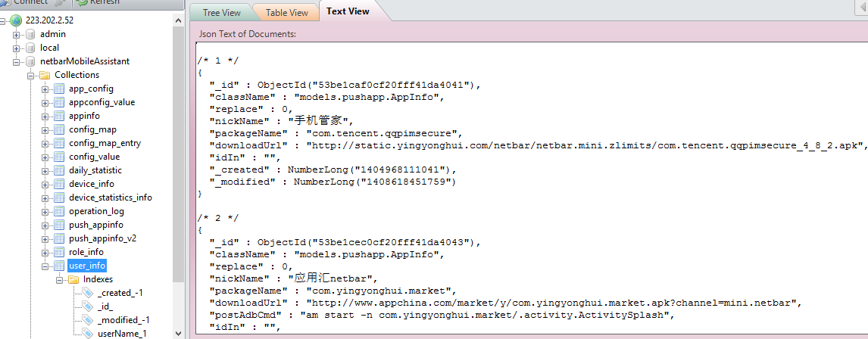Image resolution: width=868 pixels, height=339 pixels.
Task: Click the Collections folder icon
Action: tap(45, 75)
